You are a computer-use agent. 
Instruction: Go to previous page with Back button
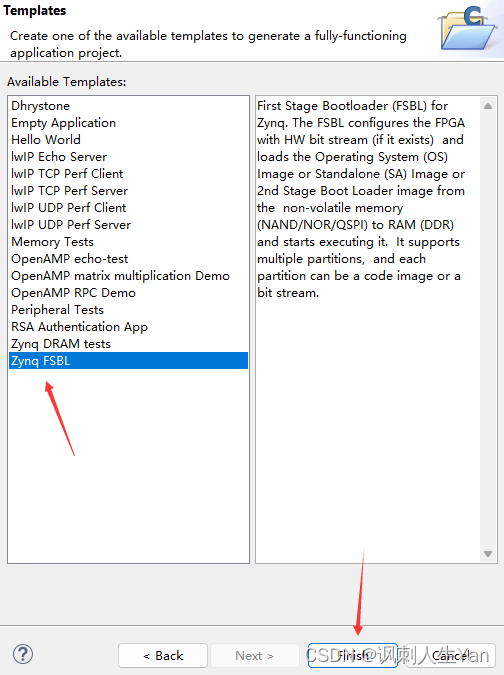(163, 656)
